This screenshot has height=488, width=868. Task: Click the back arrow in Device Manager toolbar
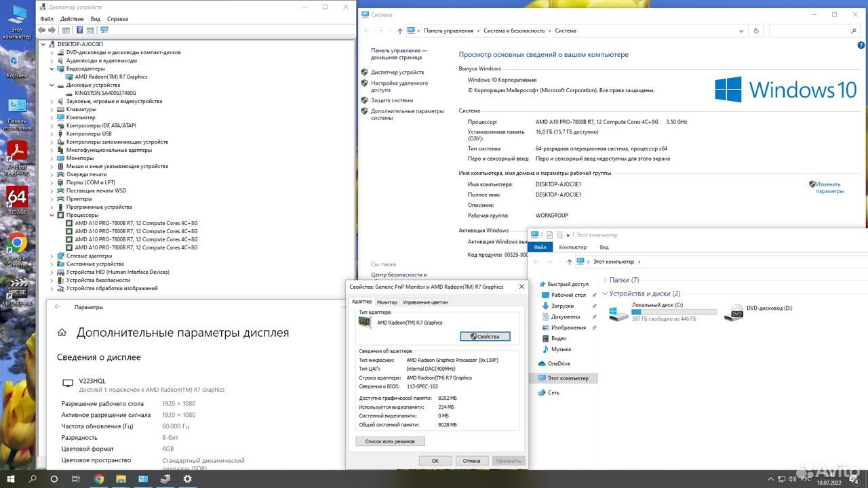pos(42,30)
